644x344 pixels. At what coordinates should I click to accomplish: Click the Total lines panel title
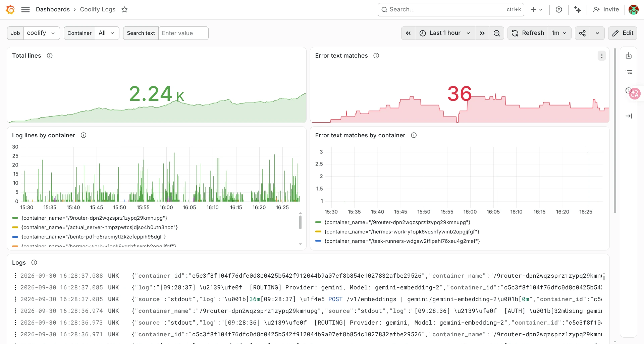click(x=26, y=56)
